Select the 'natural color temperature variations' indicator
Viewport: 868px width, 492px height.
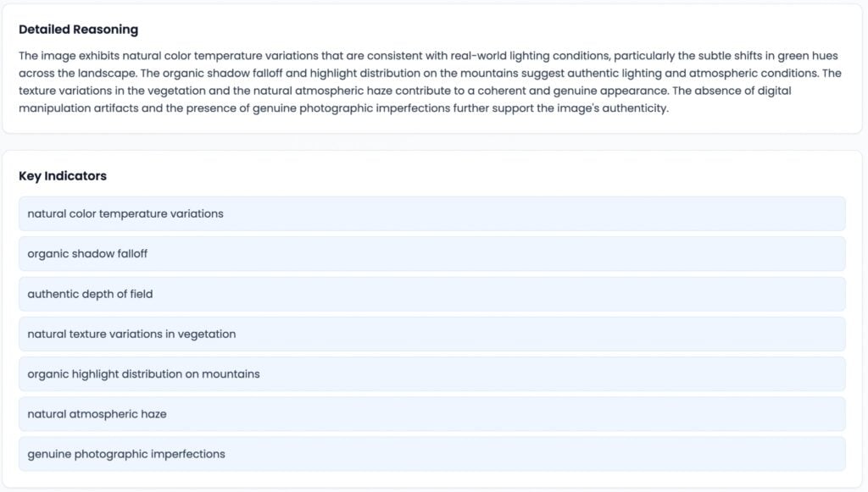[x=431, y=213]
